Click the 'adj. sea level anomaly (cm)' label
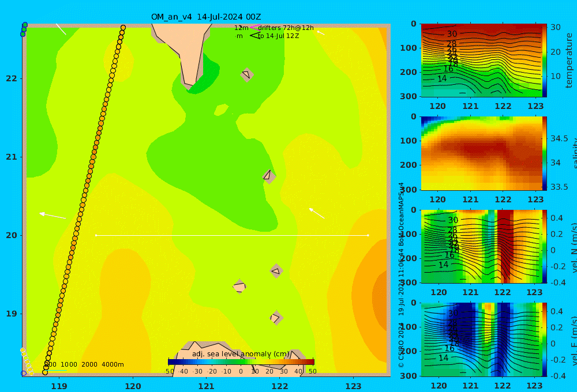 click(x=241, y=354)
